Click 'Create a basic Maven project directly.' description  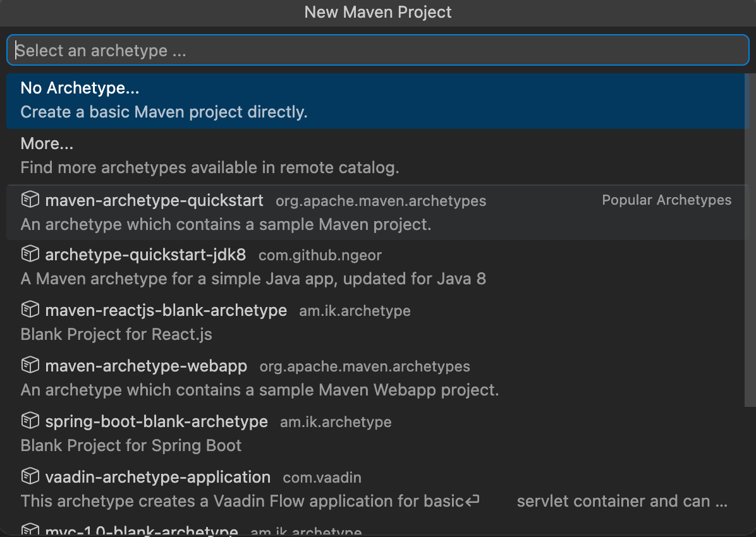pos(164,112)
